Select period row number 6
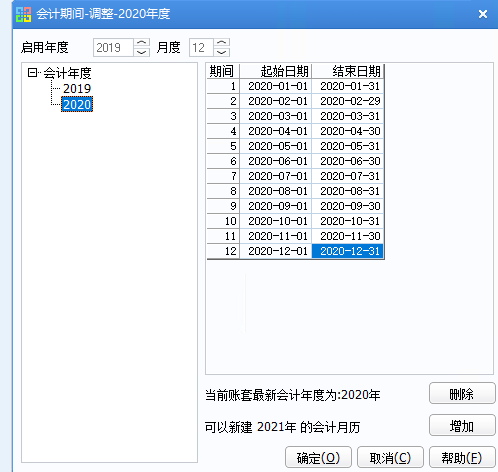 223,161
